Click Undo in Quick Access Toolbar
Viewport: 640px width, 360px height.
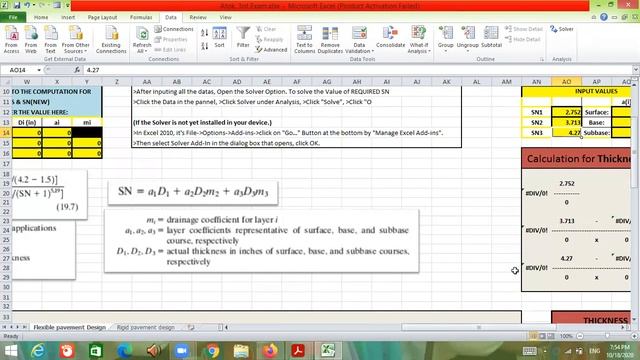tap(27, 5)
